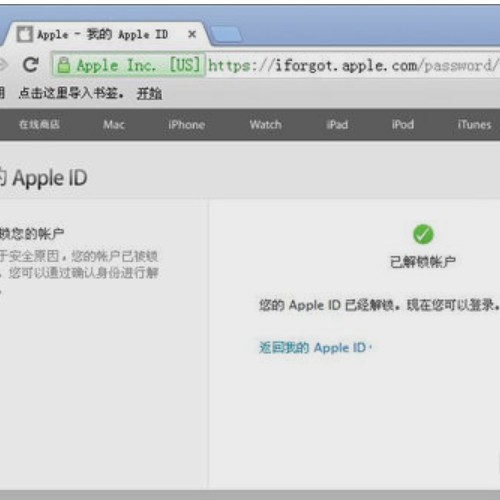Viewport: 500px width, 500px height.
Task: Close the Apple ID browser tab
Action: pos(192,34)
